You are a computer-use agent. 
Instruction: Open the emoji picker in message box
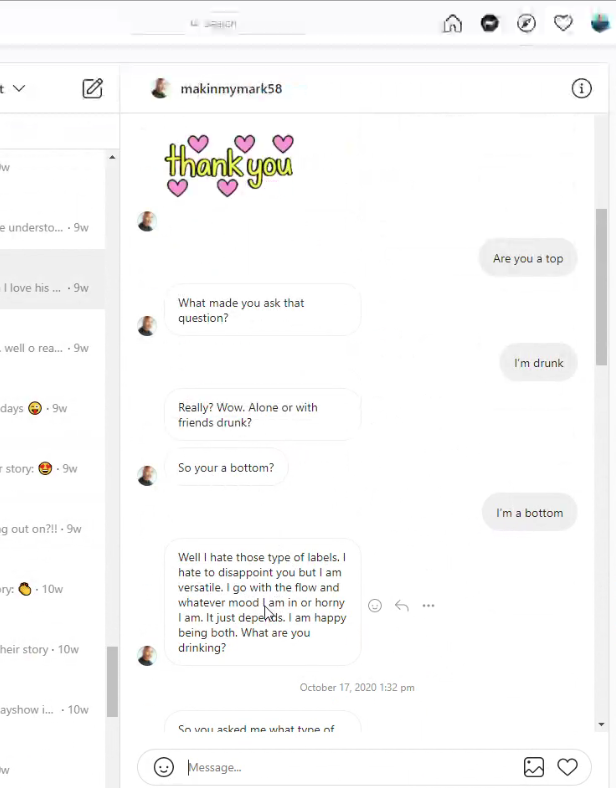point(164,767)
